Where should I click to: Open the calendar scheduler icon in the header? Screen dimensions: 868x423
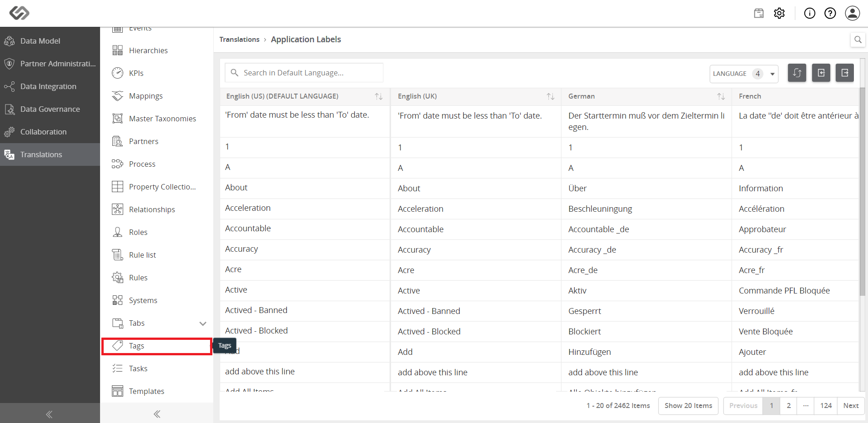759,13
